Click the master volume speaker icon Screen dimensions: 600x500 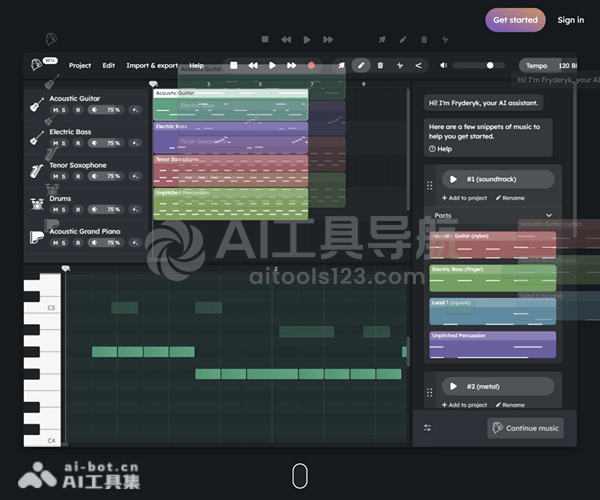[x=443, y=65]
